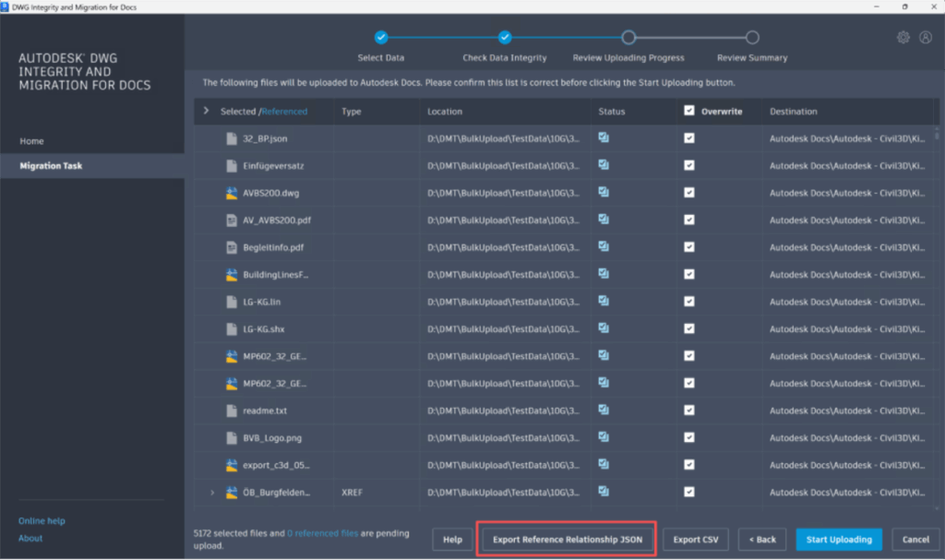Go to the Select Data step

[381, 38]
